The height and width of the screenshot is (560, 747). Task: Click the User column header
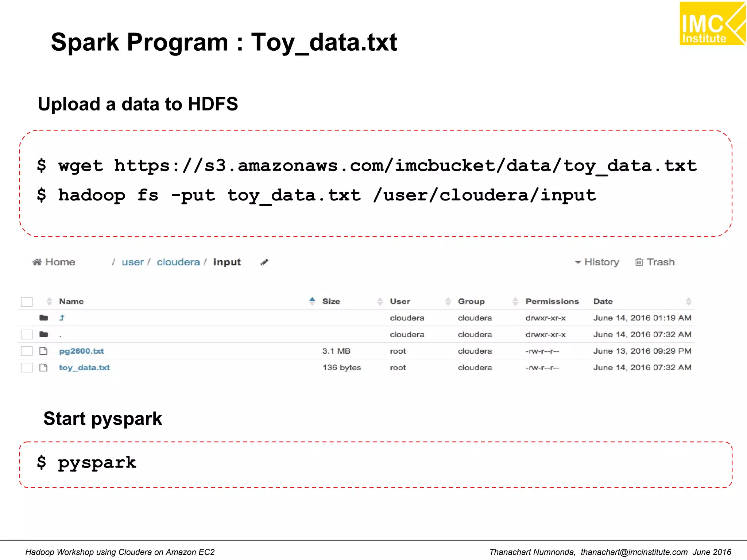[x=400, y=302]
